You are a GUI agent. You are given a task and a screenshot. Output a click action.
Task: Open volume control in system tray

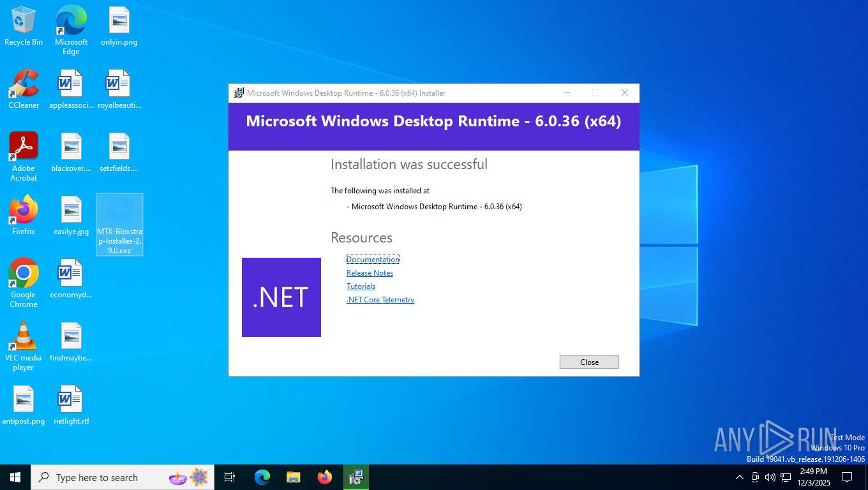[770, 477]
